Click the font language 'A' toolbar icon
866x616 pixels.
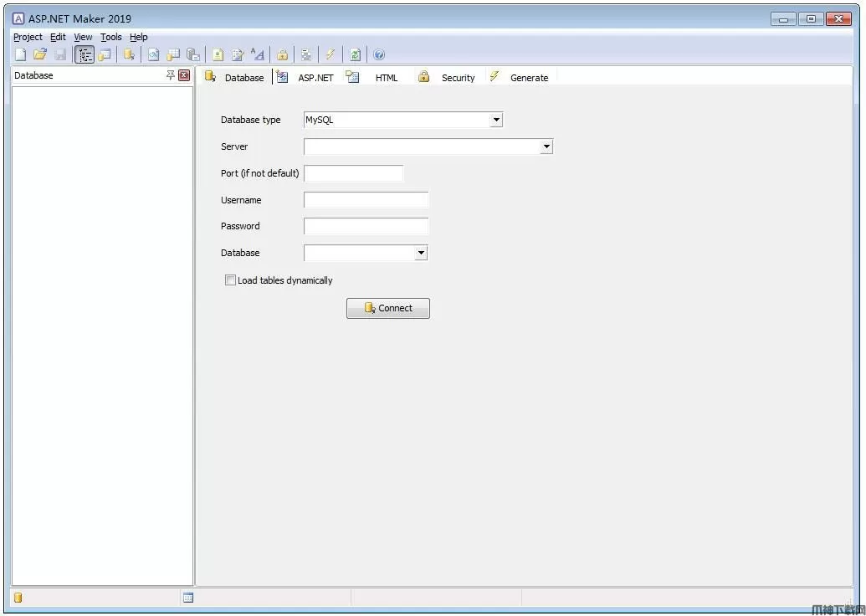[258, 54]
